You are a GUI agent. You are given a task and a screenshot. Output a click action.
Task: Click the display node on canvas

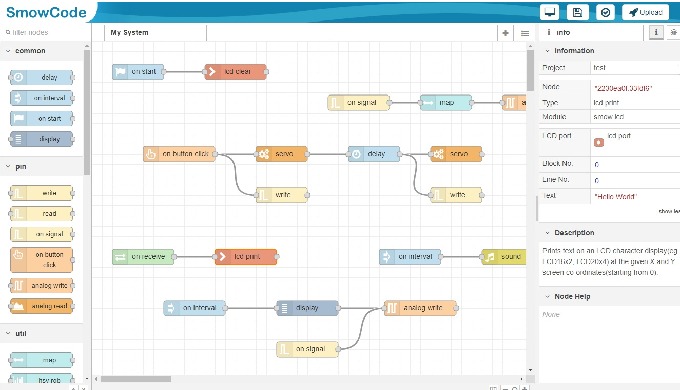[x=307, y=308]
